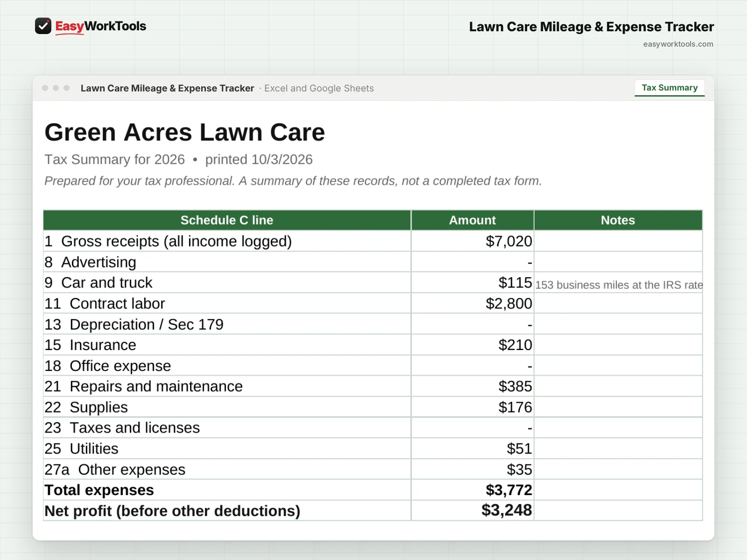Viewport: 747px width, 560px height.
Task: Click the Utilities amount $51
Action: tap(519, 448)
